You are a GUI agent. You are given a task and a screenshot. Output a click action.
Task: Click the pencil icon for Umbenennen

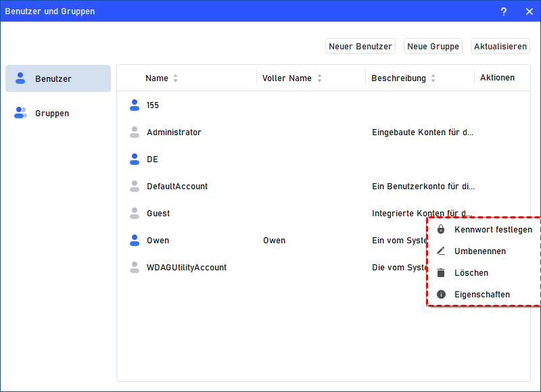pos(441,251)
